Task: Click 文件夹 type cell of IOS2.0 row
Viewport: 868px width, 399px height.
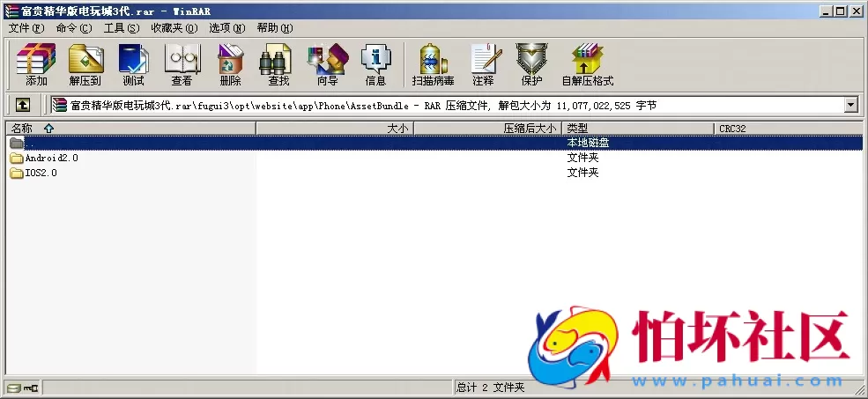Action: (x=582, y=173)
